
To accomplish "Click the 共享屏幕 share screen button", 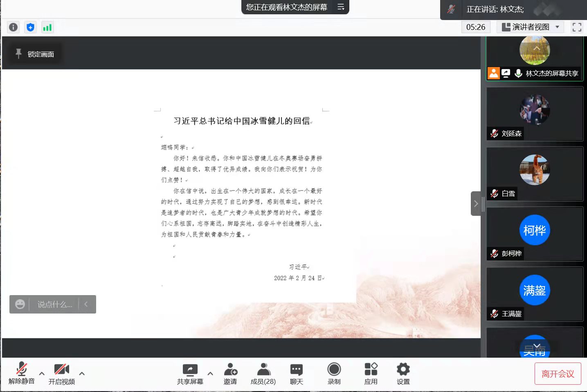I will 190,374.
